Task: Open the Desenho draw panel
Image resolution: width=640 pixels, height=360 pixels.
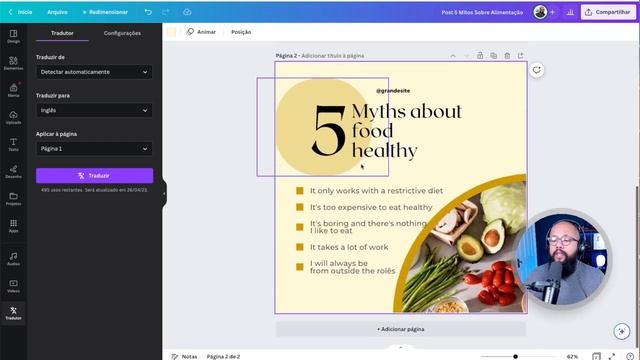Action: click(x=13, y=171)
